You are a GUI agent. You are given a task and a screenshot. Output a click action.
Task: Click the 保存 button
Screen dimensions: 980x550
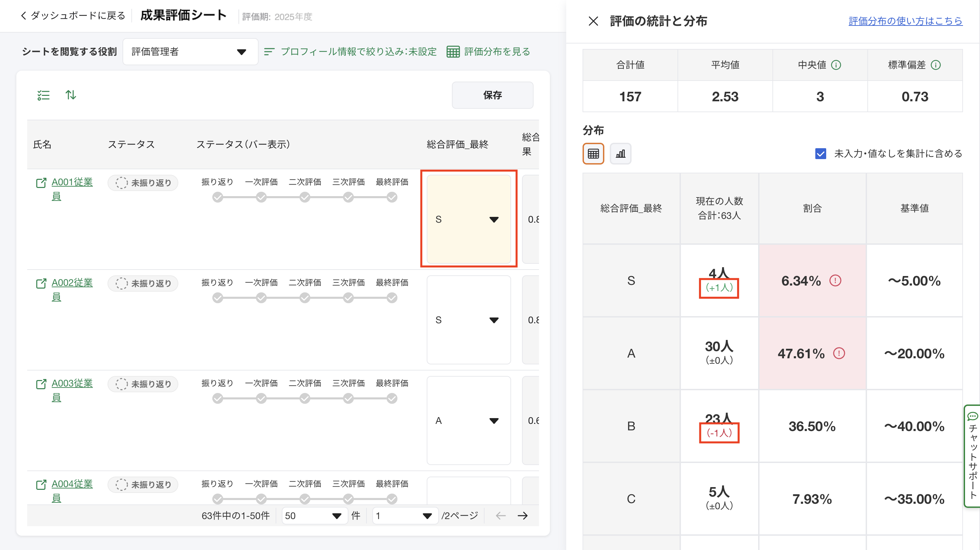492,95
